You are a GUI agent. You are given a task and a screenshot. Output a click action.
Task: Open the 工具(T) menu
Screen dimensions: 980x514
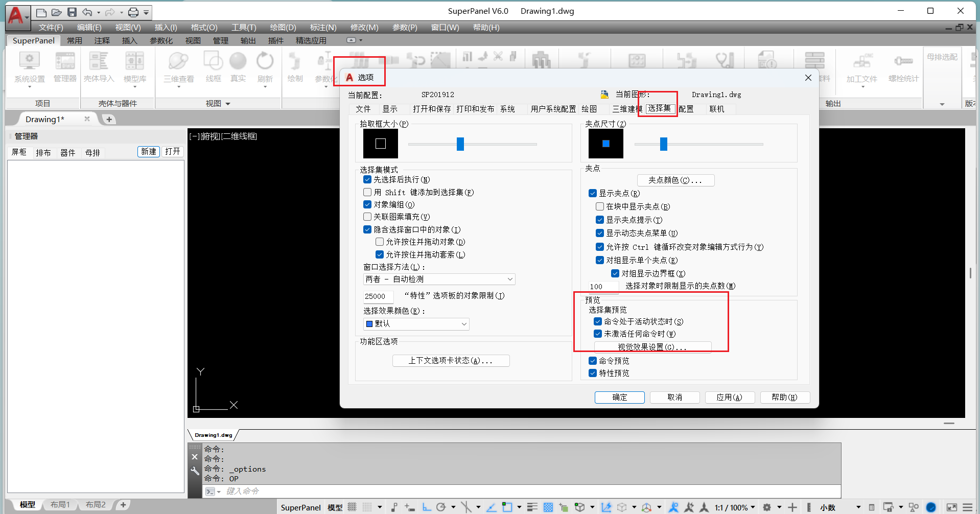(244, 28)
